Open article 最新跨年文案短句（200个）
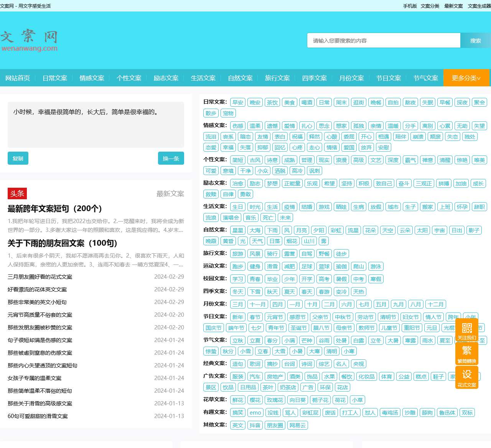The image size is (491, 448). click(x=55, y=208)
